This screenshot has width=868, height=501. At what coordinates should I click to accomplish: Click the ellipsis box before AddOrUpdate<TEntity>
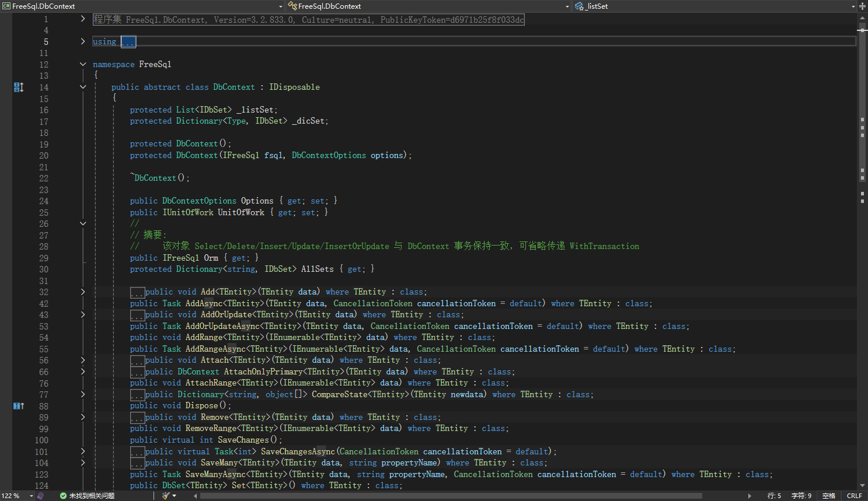coord(137,315)
